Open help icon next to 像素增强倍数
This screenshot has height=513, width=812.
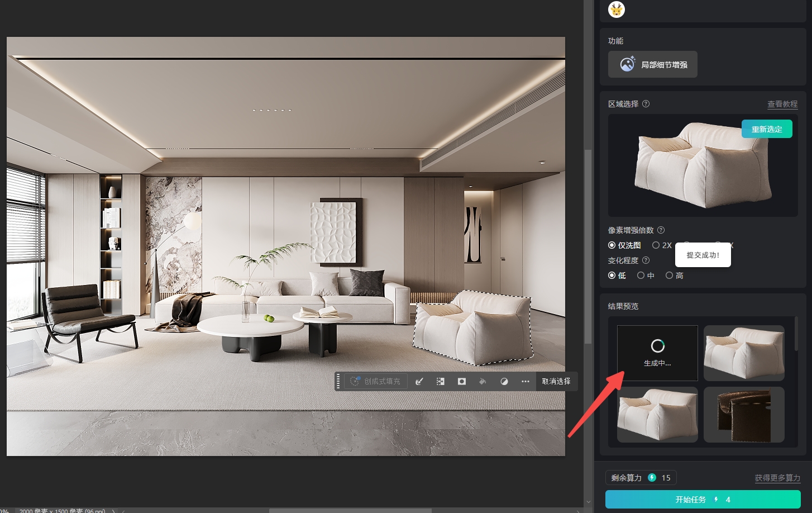pyautogui.click(x=661, y=230)
